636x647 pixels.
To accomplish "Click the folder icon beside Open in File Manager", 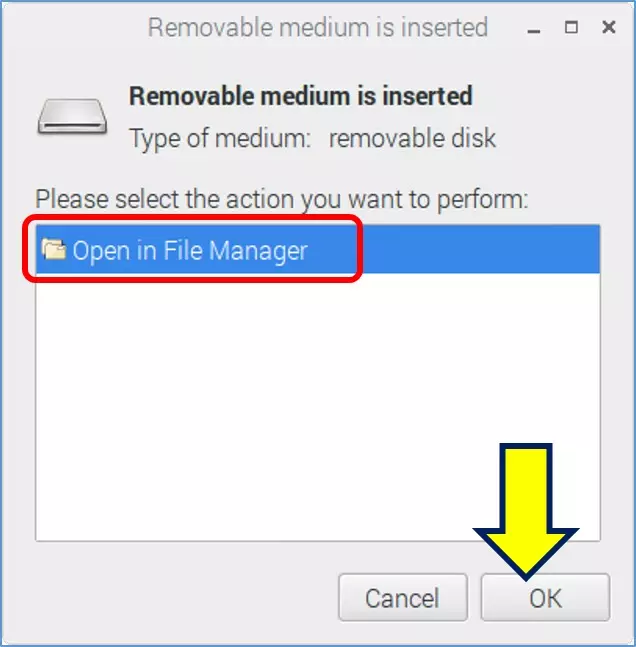I will coord(53,250).
